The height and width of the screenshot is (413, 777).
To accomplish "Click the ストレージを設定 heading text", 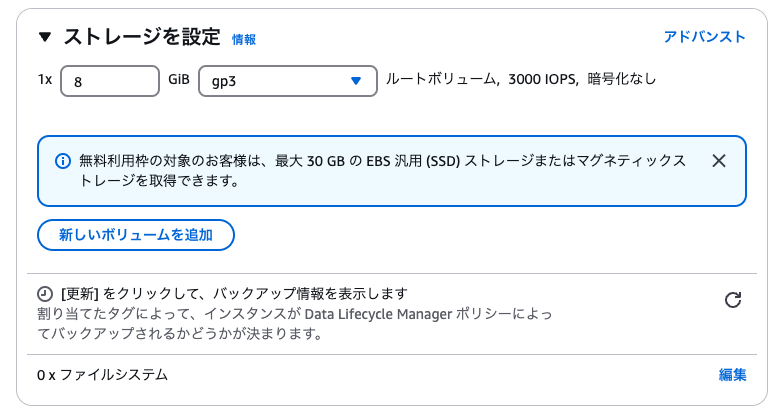I will 141,38.
